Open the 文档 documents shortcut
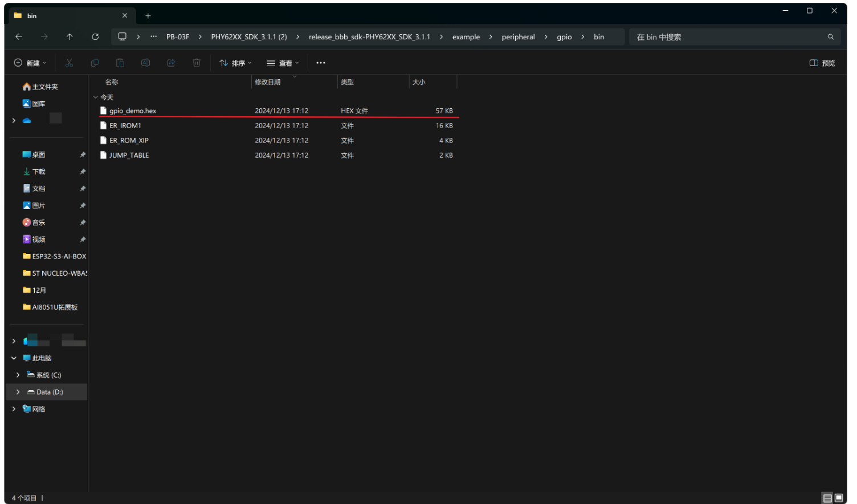Screen dimensions: 857x504 coord(34,189)
